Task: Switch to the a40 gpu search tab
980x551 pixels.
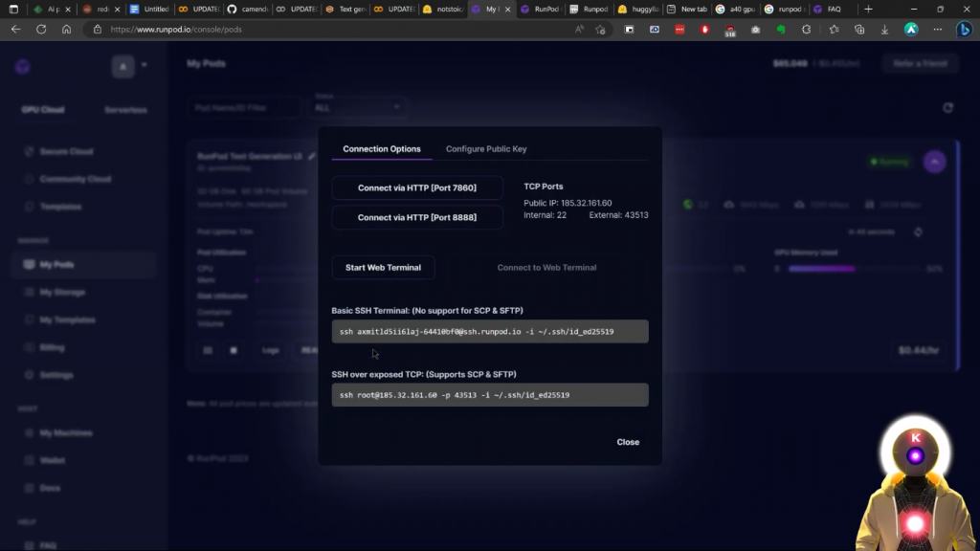Action: (736, 10)
